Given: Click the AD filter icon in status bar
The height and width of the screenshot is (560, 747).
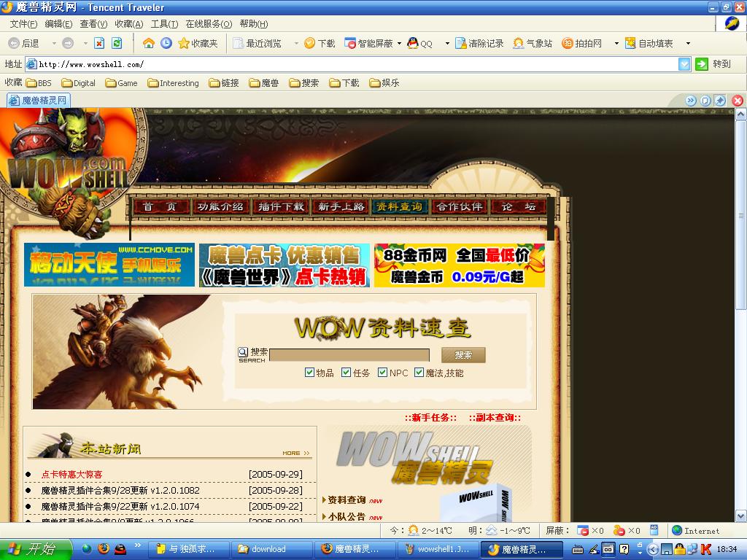Looking at the screenshot, I should (654, 529).
